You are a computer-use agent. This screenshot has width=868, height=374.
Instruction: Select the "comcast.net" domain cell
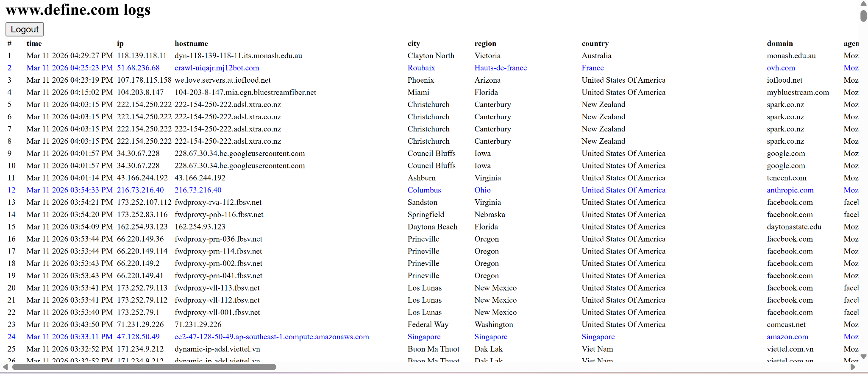pyautogui.click(x=786, y=325)
